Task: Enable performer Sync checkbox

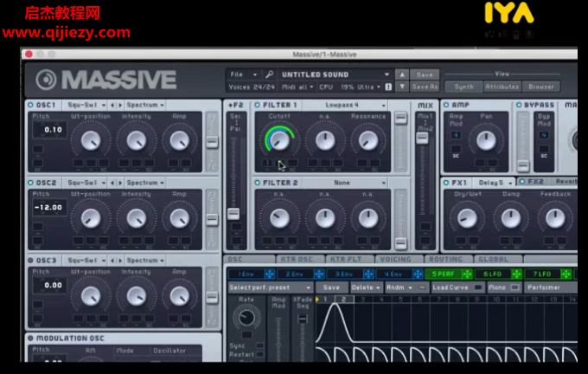Action: click(259, 345)
